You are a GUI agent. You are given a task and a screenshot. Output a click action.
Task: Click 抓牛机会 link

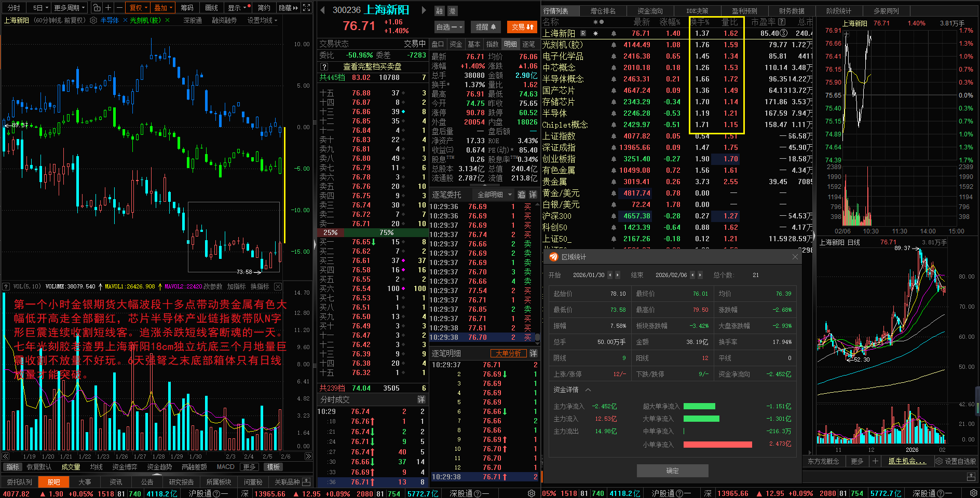(x=907, y=461)
